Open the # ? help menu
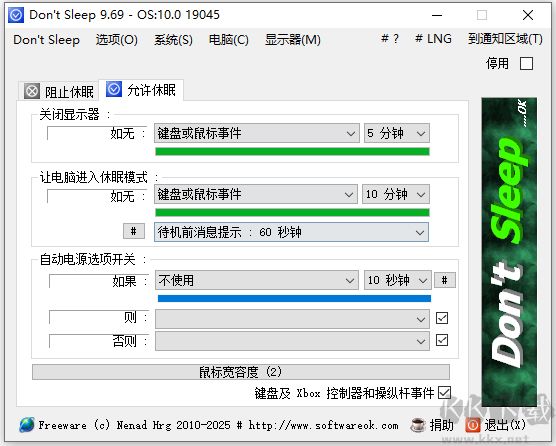The width and height of the screenshot is (556, 446). (390, 39)
